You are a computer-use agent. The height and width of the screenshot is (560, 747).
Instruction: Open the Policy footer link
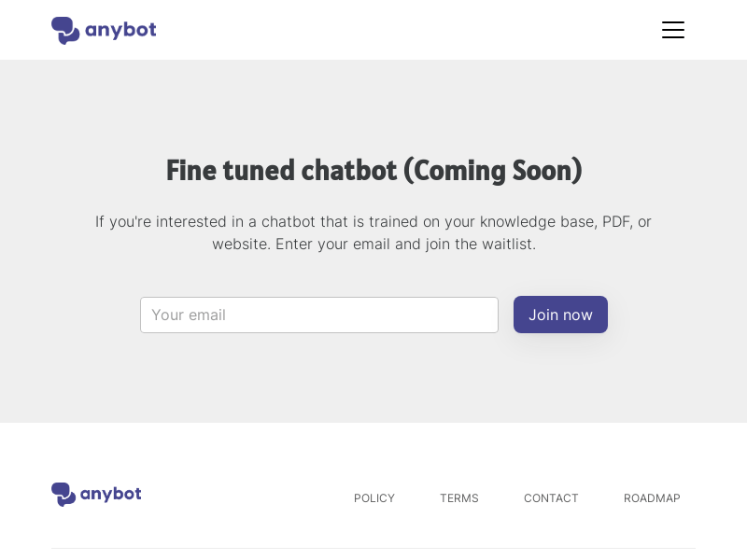(374, 498)
